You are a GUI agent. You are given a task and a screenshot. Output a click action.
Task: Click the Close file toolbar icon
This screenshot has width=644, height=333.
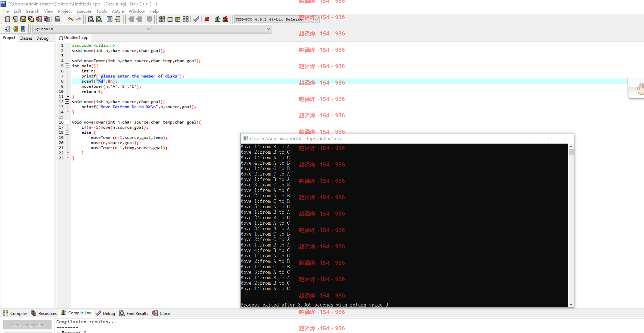[39, 19]
